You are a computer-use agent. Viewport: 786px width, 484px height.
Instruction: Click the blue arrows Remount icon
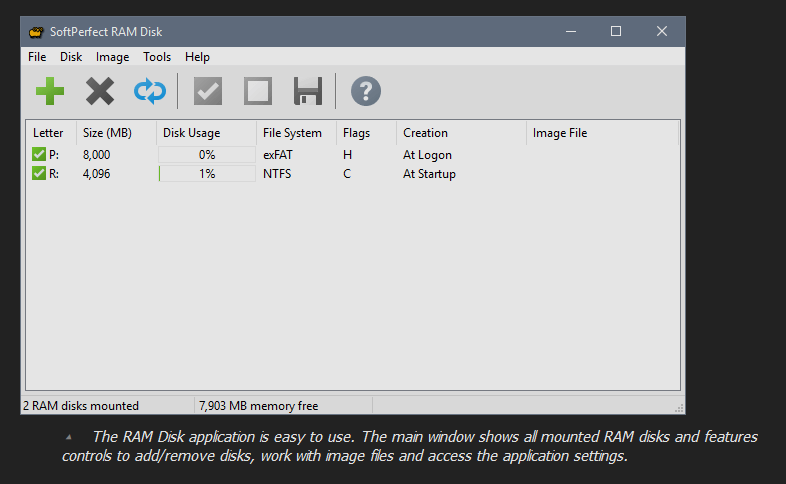pos(150,91)
